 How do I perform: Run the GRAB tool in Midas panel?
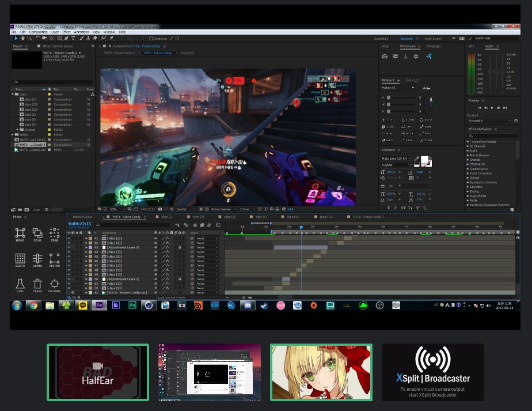click(x=54, y=235)
